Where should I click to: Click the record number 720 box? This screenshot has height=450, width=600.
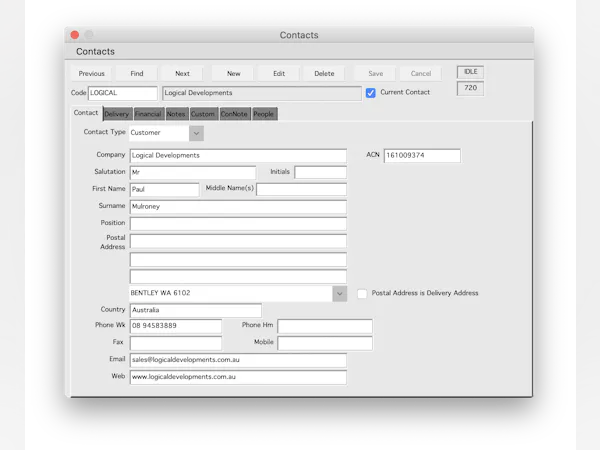coord(470,88)
